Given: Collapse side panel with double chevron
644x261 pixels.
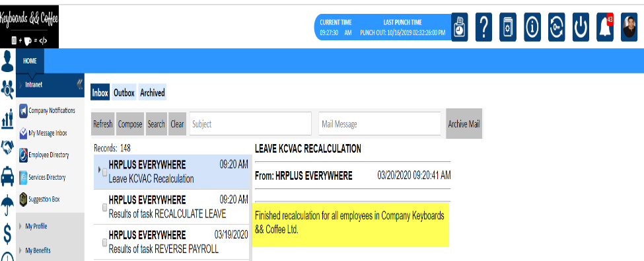Looking at the screenshot, I should (x=80, y=85).
